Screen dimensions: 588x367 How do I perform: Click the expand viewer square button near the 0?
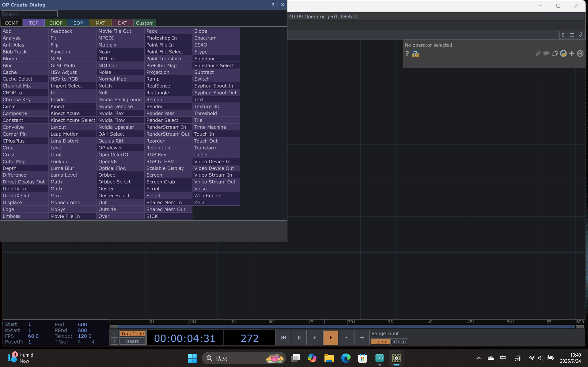tap(572, 35)
